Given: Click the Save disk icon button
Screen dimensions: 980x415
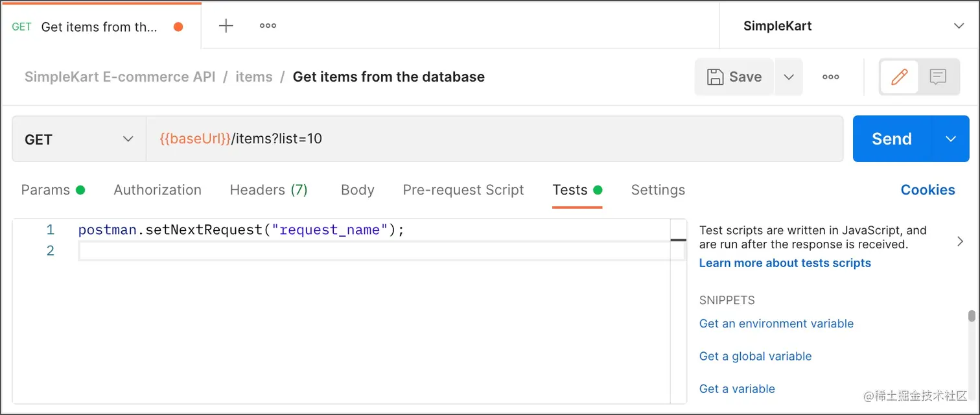Looking at the screenshot, I should click(734, 77).
